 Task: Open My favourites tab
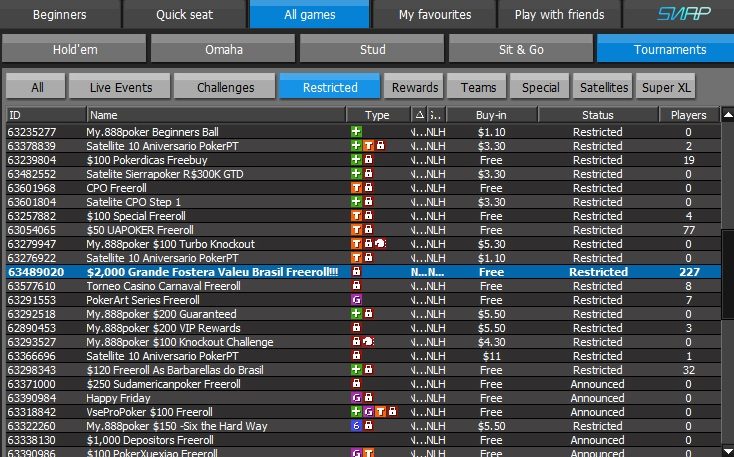(x=435, y=14)
